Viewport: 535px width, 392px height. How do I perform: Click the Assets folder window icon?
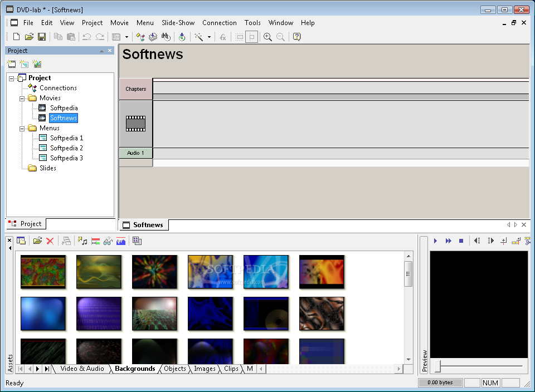[x=21, y=241]
